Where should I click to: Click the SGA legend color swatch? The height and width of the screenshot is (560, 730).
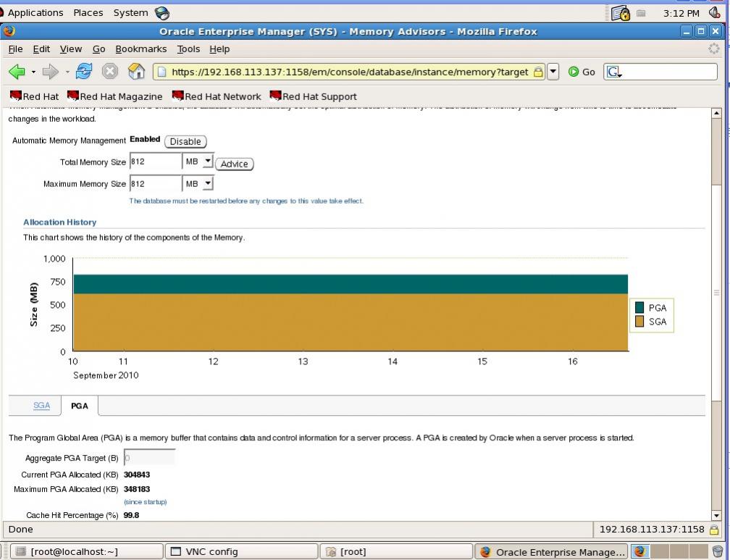pos(639,322)
